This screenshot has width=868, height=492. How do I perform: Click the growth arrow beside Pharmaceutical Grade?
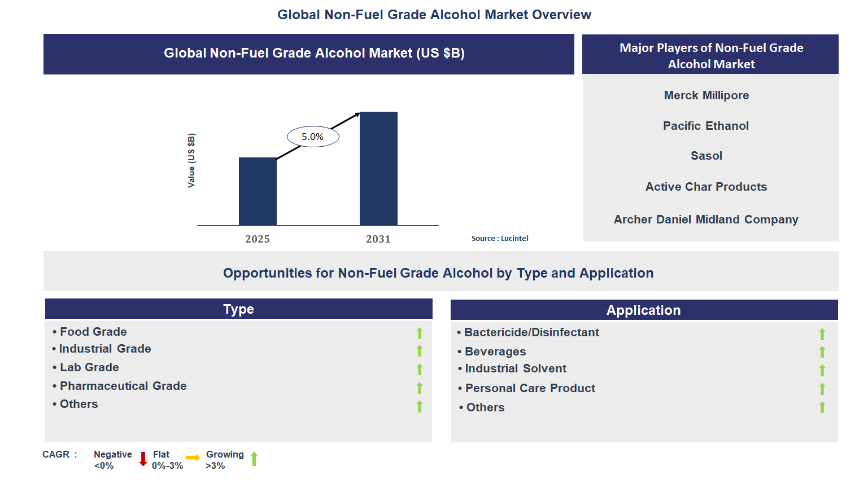coord(419,388)
